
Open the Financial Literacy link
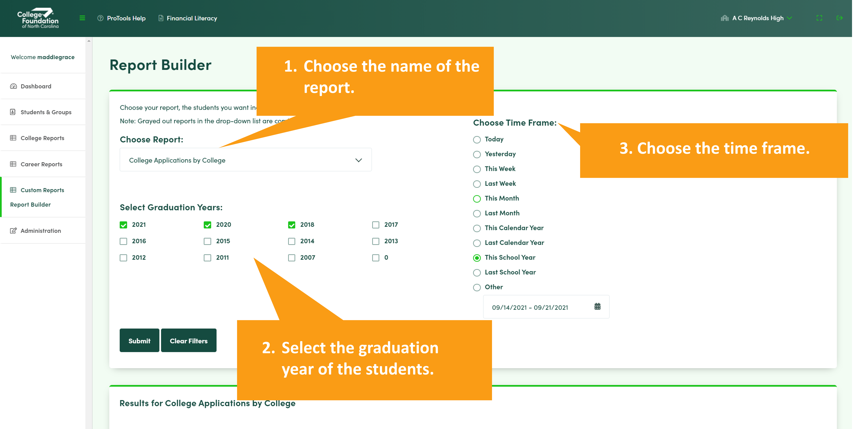[x=192, y=18]
